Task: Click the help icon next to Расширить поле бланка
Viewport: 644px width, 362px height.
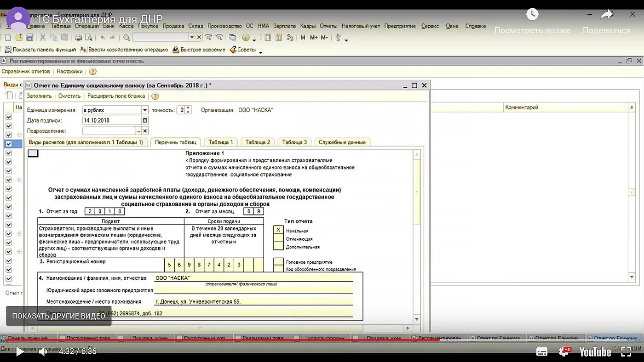Action: (155, 96)
